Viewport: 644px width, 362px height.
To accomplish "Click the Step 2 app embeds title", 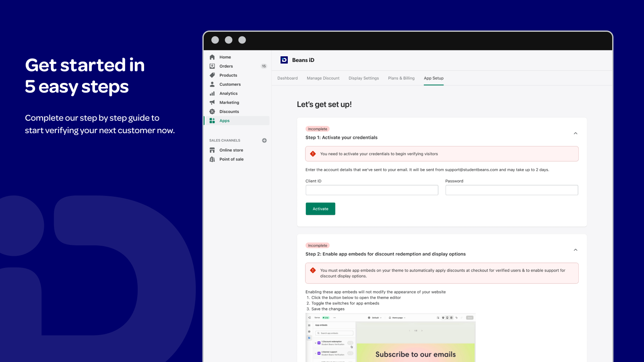I will 386,254.
